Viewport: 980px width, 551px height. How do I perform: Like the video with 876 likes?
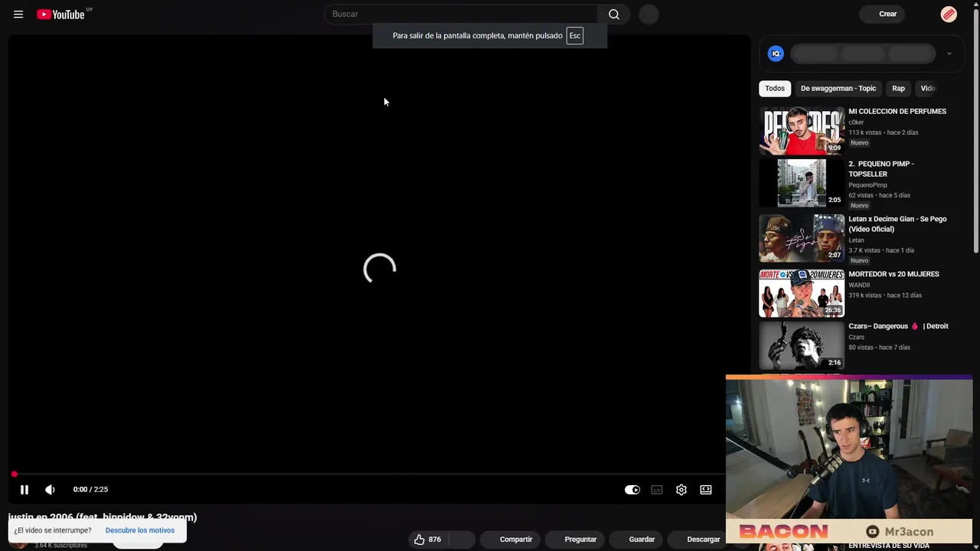click(427, 540)
